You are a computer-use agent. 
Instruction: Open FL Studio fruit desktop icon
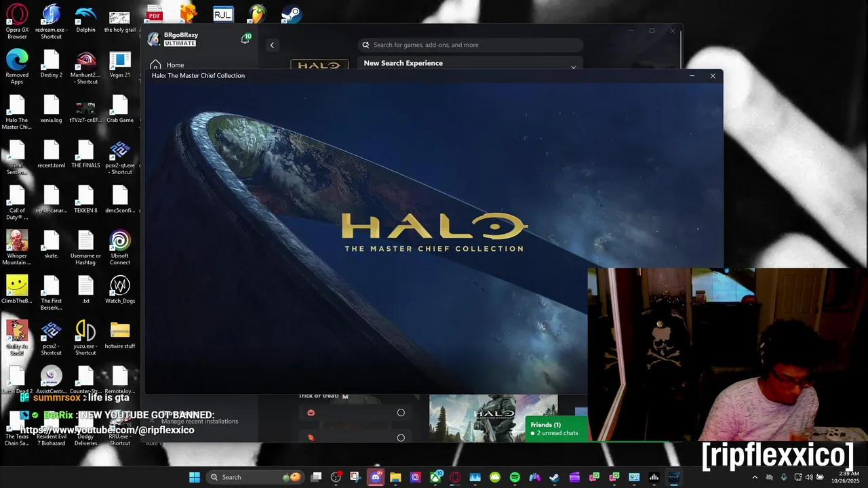(257, 14)
